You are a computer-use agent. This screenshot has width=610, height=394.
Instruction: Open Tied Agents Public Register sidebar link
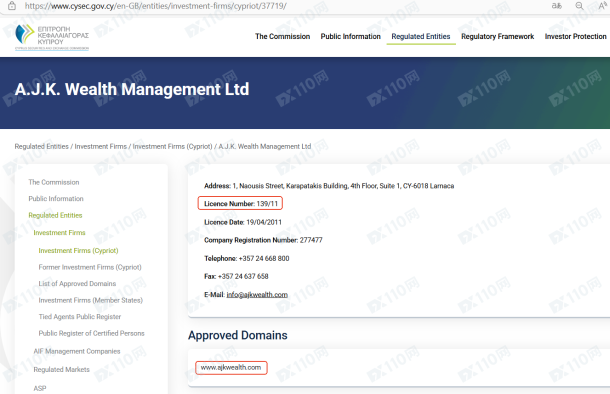80,317
